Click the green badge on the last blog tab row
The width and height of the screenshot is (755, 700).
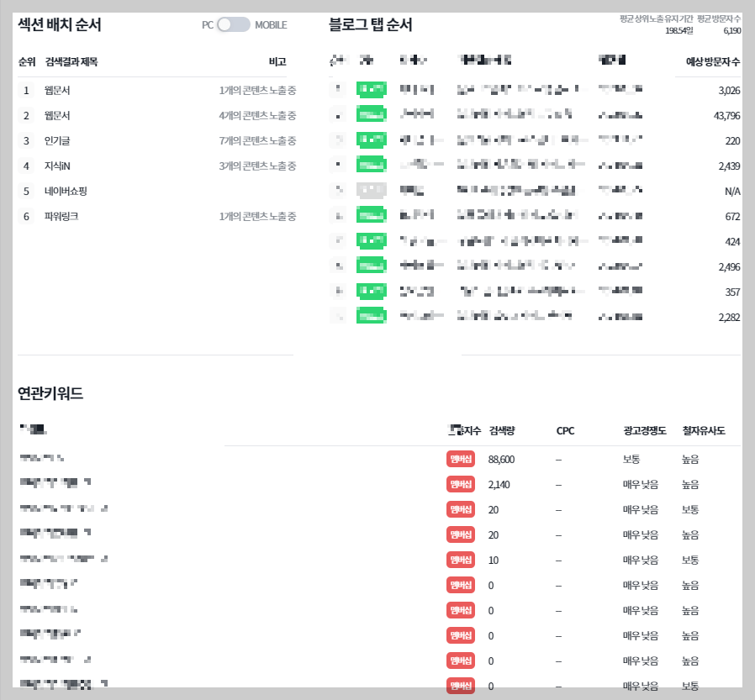[x=371, y=316]
